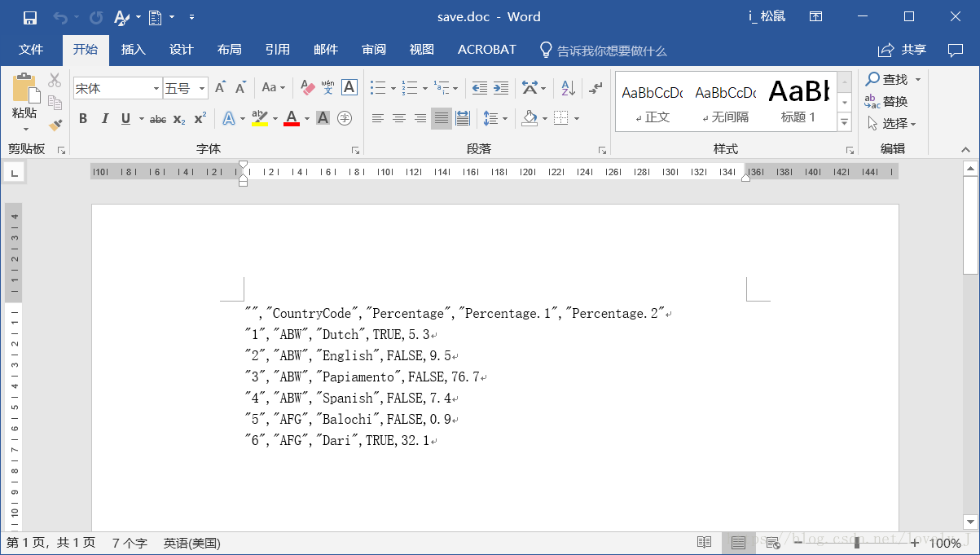980x555 pixels.
Task: Click the font color red A button
Action: point(292,119)
